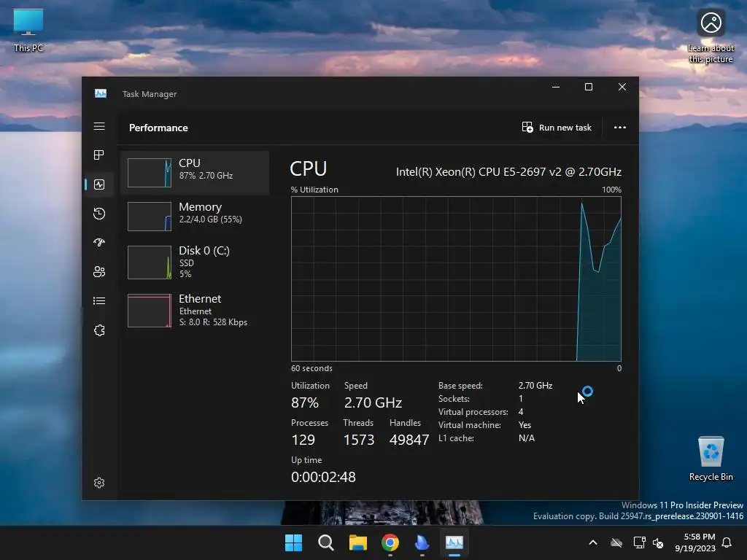This screenshot has width=747, height=560.
Task: Click the Memory mini graph thumbnail
Action: click(x=150, y=216)
